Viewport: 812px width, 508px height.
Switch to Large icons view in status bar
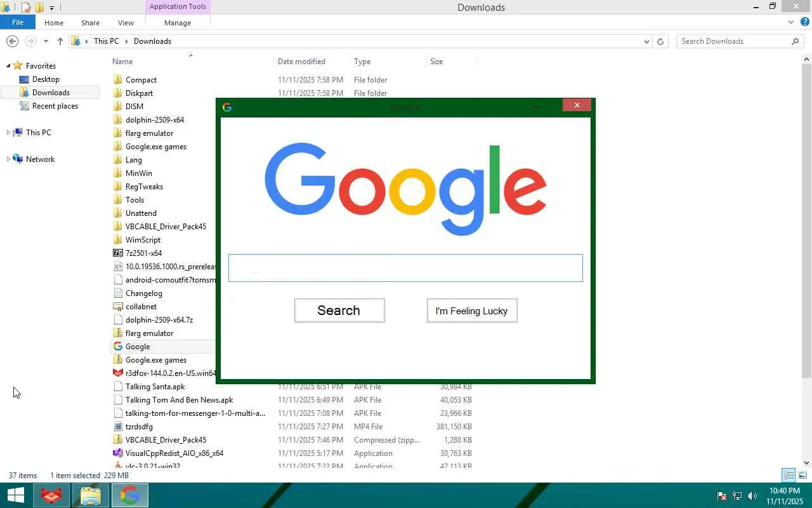802,475
